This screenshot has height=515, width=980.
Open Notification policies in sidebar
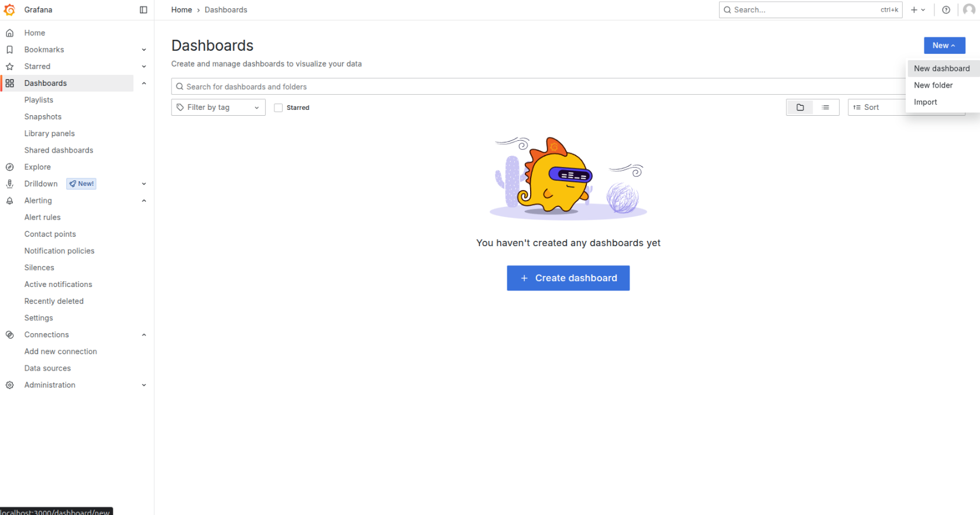(x=59, y=251)
